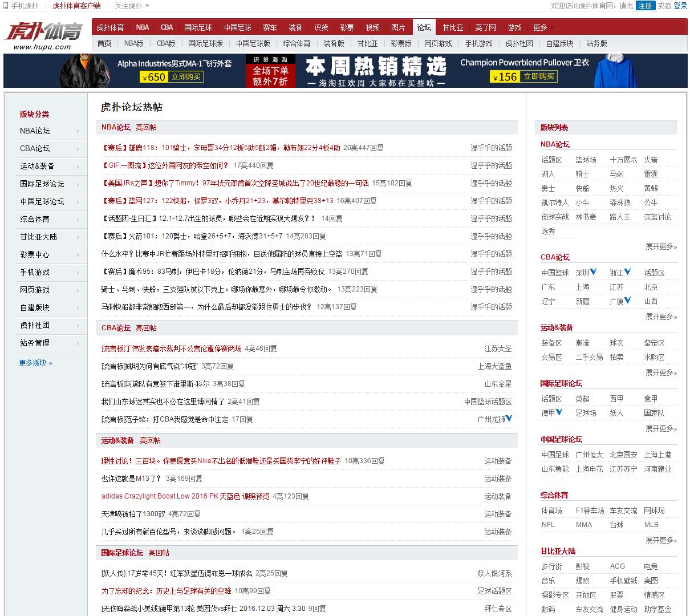Click 江苏大圣 board label in CBA section
The image size is (690, 616).
[498, 348]
